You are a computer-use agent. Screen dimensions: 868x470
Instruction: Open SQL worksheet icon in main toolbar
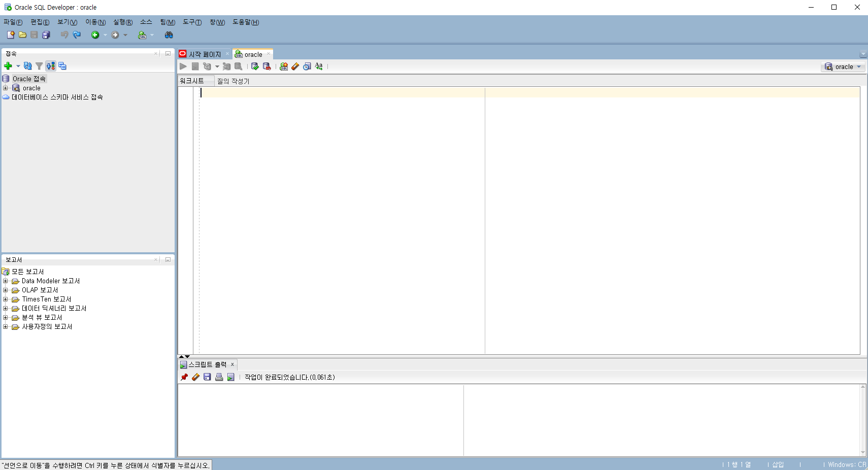point(142,35)
